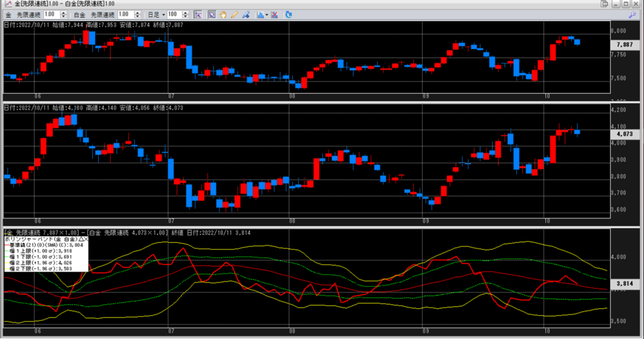Open settings via the wrench icon

pyautogui.click(x=632, y=14)
